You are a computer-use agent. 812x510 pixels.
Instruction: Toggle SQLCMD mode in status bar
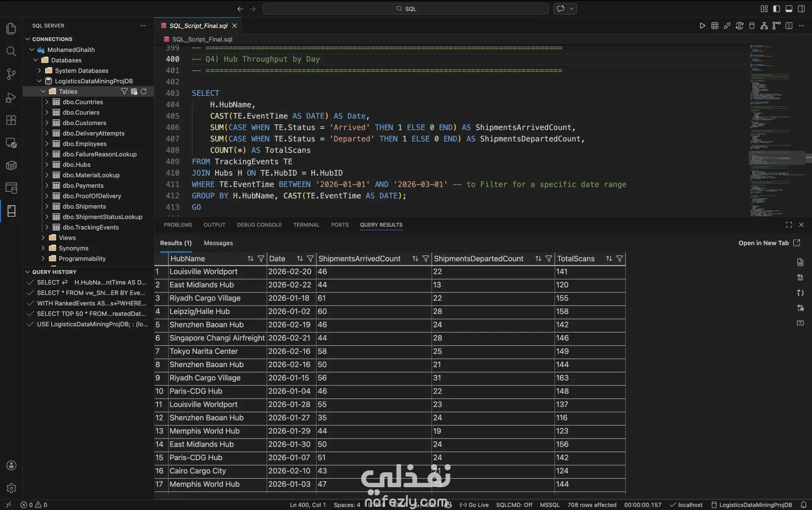[x=514, y=505]
